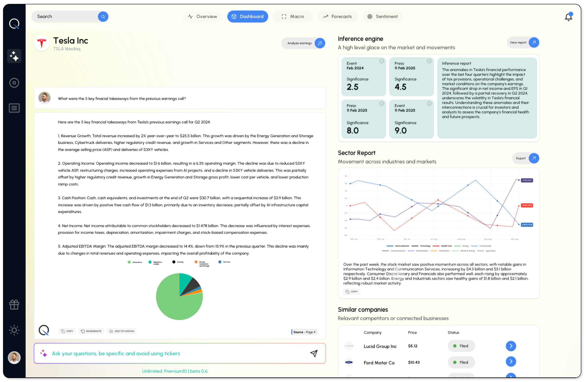Open the notifications bell
The image size is (588, 382).
click(569, 16)
